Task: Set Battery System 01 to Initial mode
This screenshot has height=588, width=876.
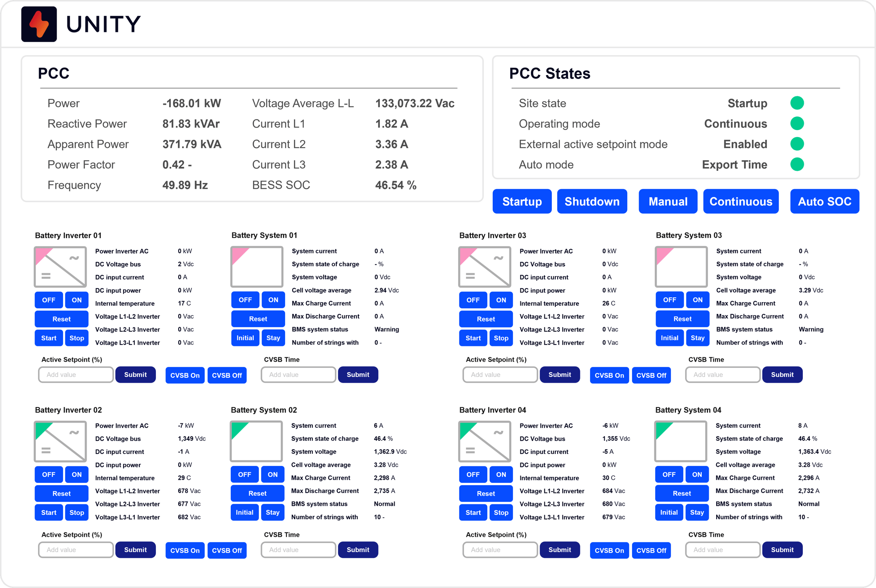Action: pos(245,338)
